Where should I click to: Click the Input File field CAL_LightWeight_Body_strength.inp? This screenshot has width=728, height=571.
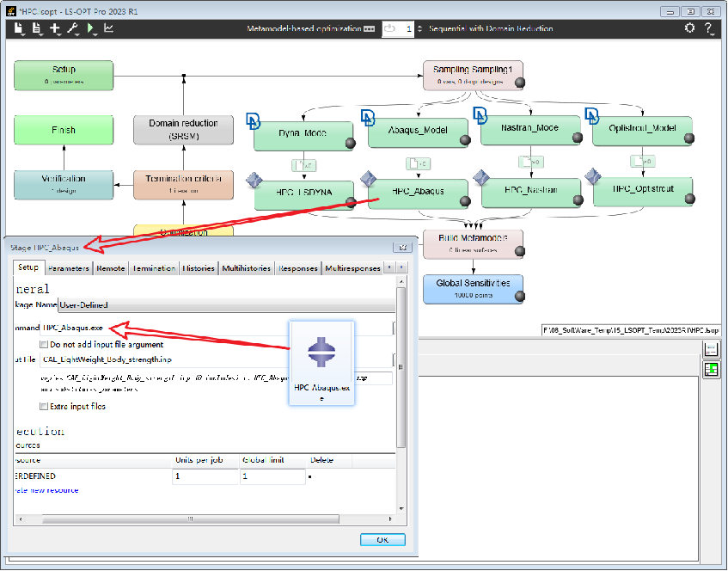[217, 359]
